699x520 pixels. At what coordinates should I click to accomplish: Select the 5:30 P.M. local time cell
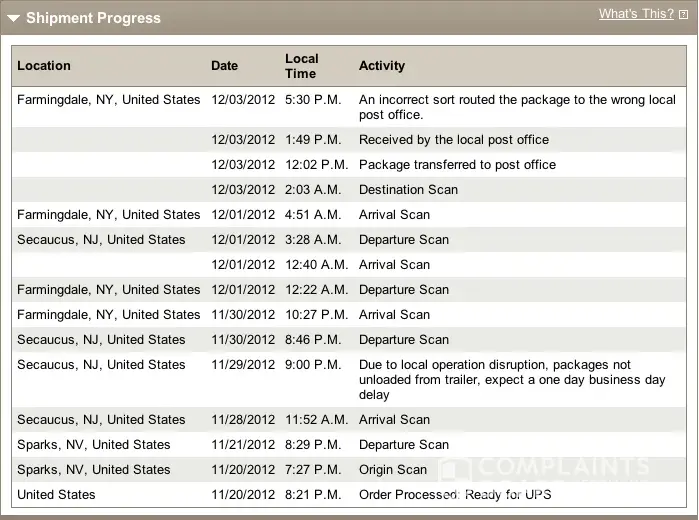click(x=312, y=100)
